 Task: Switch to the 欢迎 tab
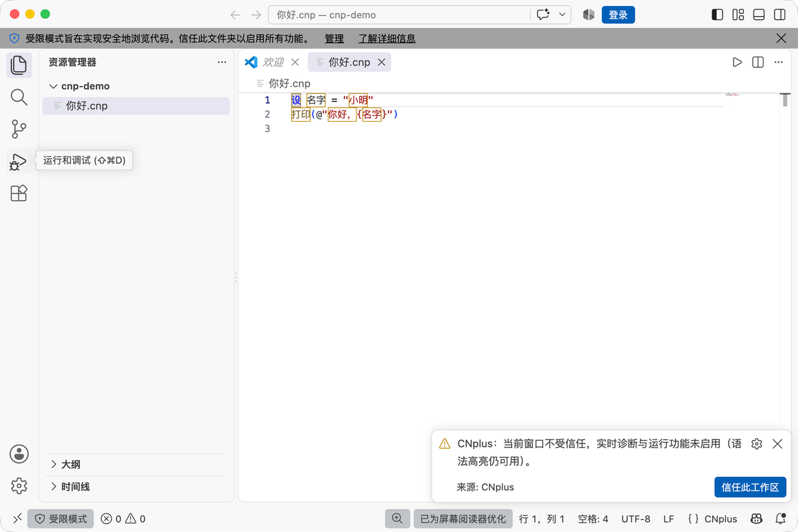273,62
